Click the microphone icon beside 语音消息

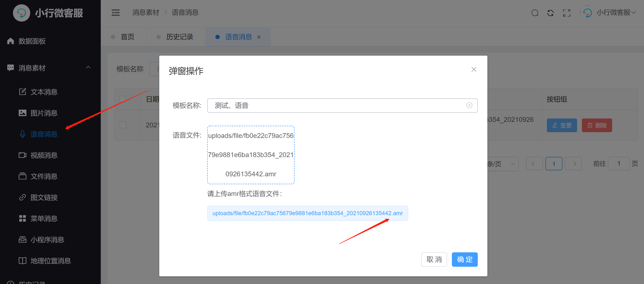pos(23,134)
